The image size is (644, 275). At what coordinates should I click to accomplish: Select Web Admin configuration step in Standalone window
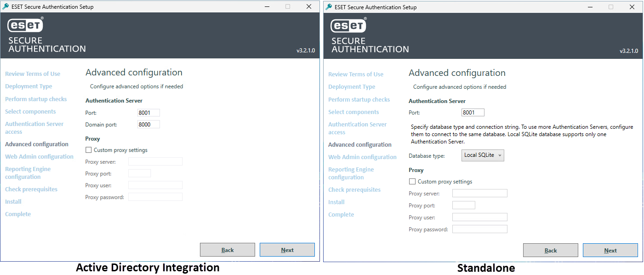point(362,157)
